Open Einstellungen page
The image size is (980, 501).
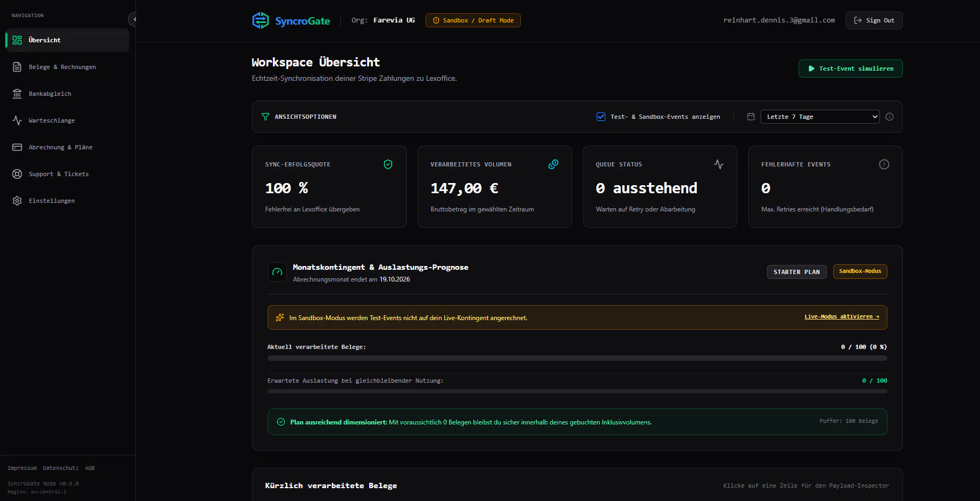(x=67, y=201)
